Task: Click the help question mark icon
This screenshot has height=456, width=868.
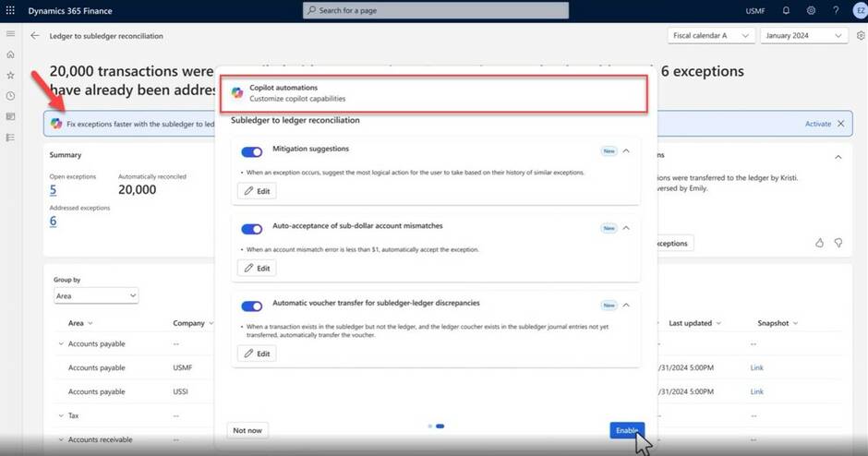Action: click(835, 10)
